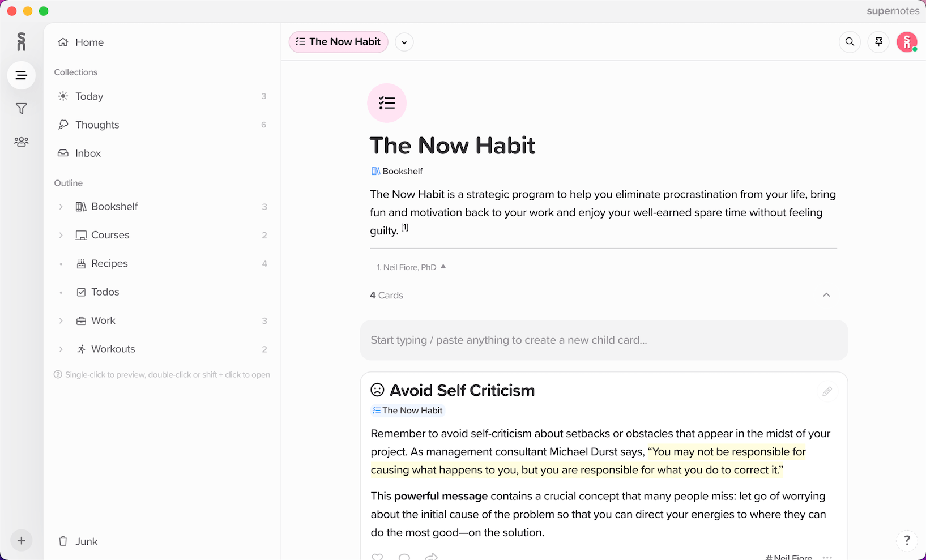926x560 pixels.
Task: Expand the Bookshelf outline section
Action: [x=61, y=207]
